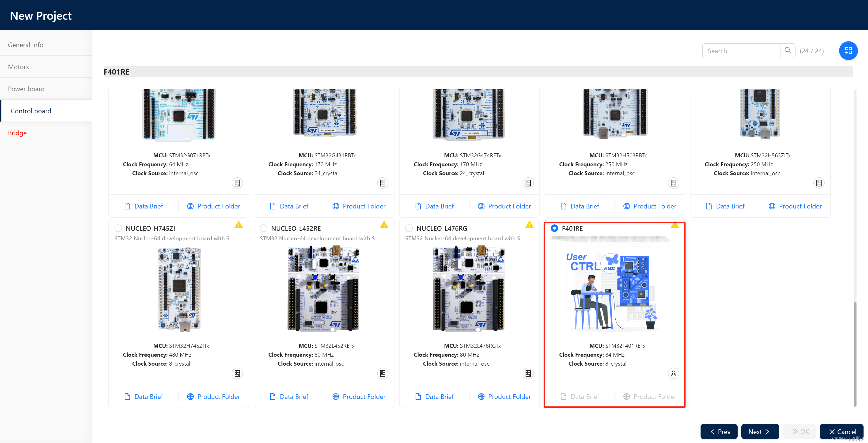Screen dimensions: 868x443
Task: Click the blue grid view toggle icon
Action: coord(848,50)
